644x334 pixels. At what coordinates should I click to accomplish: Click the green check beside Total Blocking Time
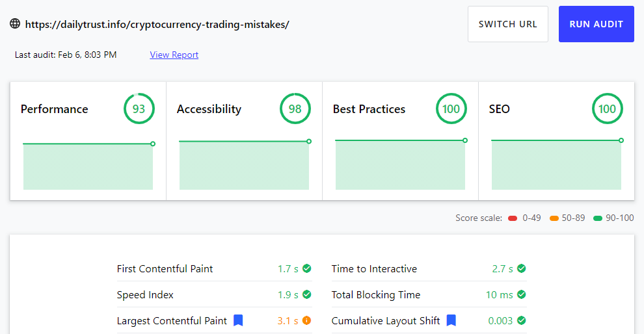[x=522, y=294]
